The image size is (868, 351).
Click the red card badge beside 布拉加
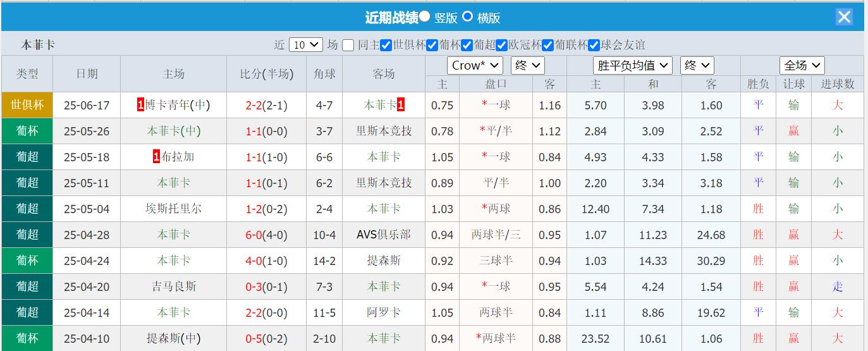coord(156,157)
